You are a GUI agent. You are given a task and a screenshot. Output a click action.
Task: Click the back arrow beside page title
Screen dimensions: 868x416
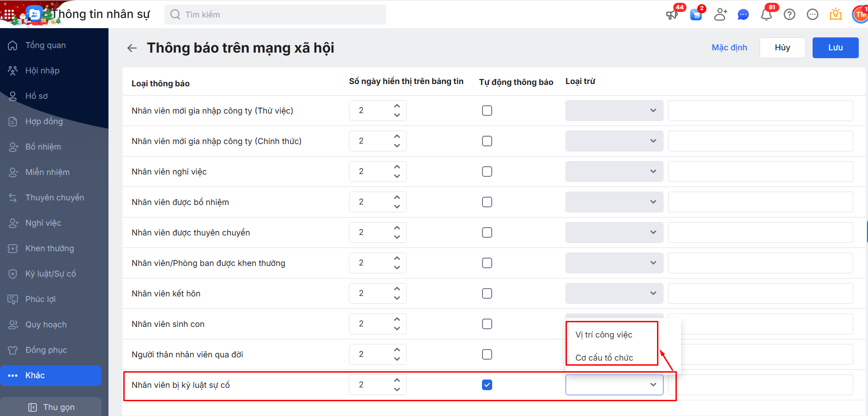tap(132, 48)
